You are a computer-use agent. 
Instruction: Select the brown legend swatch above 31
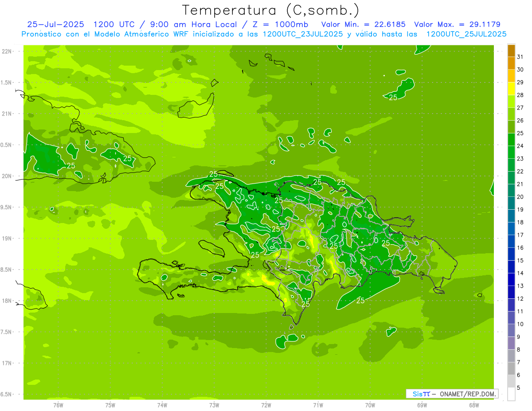pos(511,51)
